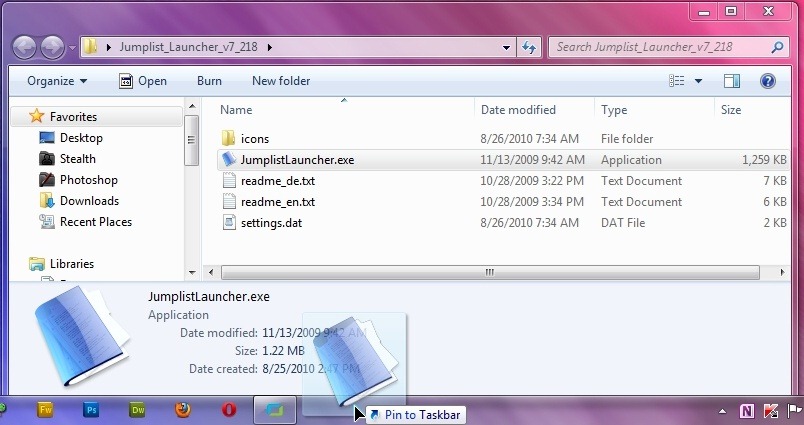The height and width of the screenshot is (425, 804).
Task: Click the Libraries icon
Action: (x=37, y=264)
